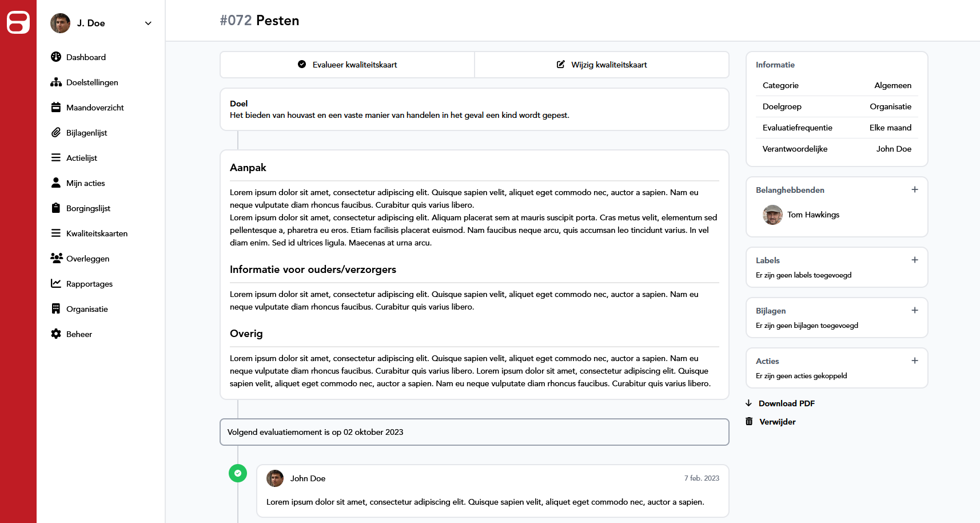Click the Beheer gear icon

pos(56,334)
